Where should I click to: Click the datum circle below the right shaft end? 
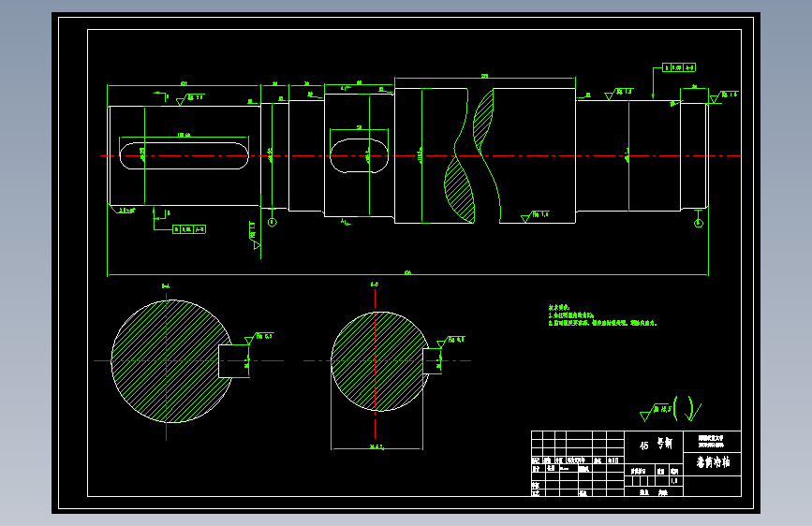pos(698,223)
